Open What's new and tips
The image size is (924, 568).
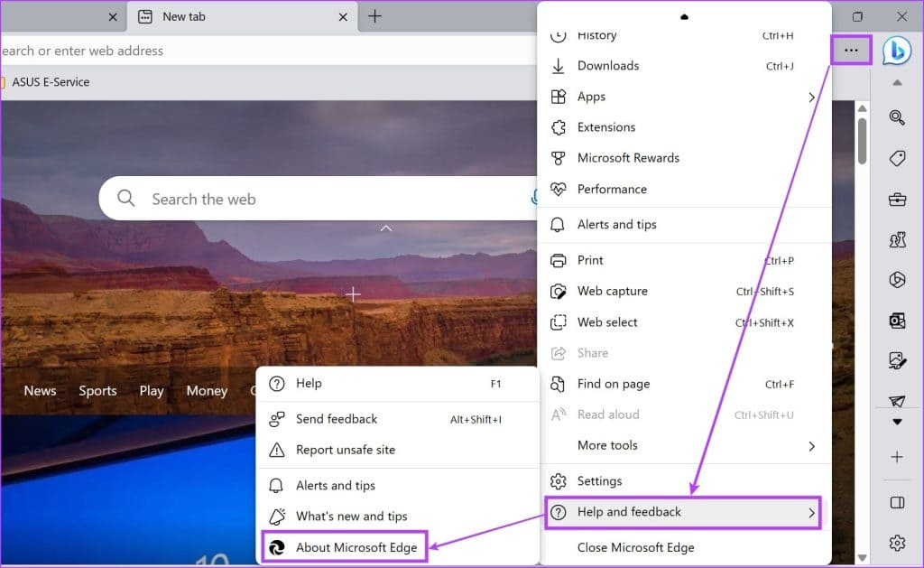[398, 517]
